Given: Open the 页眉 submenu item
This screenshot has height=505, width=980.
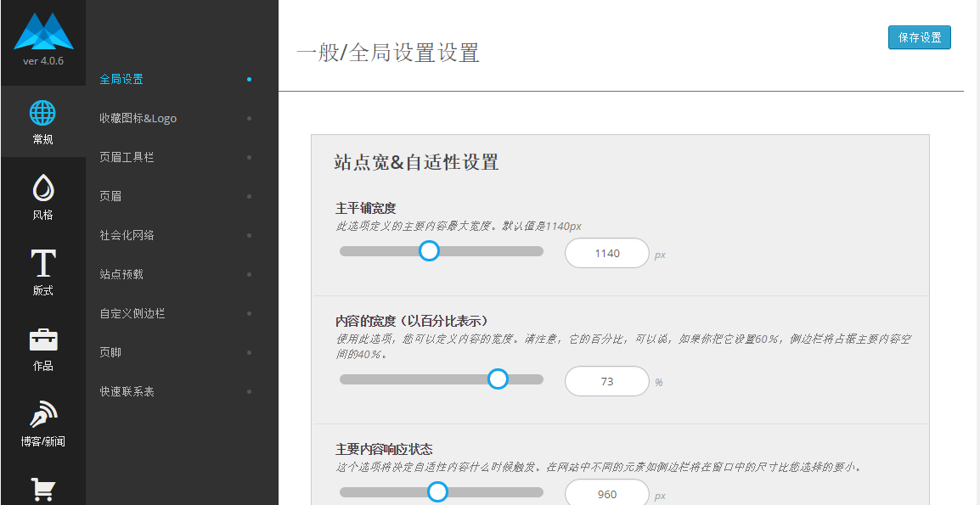Looking at the screenshot, I should (110, 196).
